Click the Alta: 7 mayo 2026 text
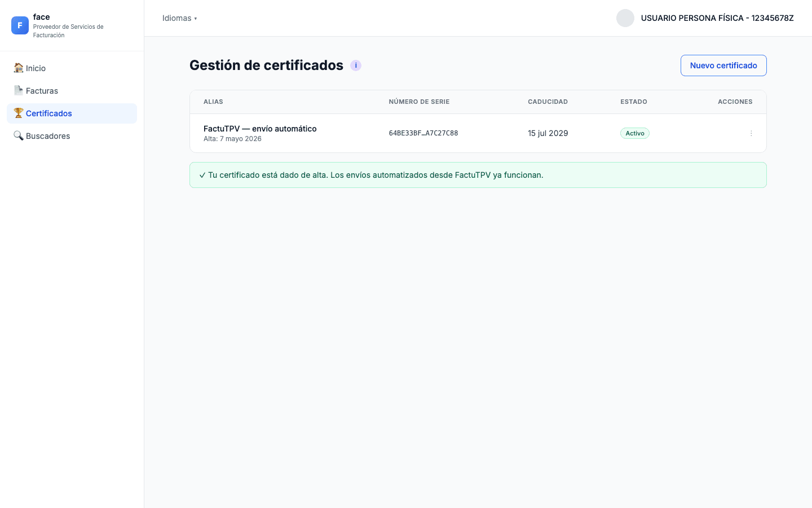The height and width of the screenshot is (508, 812). (232, 139)
